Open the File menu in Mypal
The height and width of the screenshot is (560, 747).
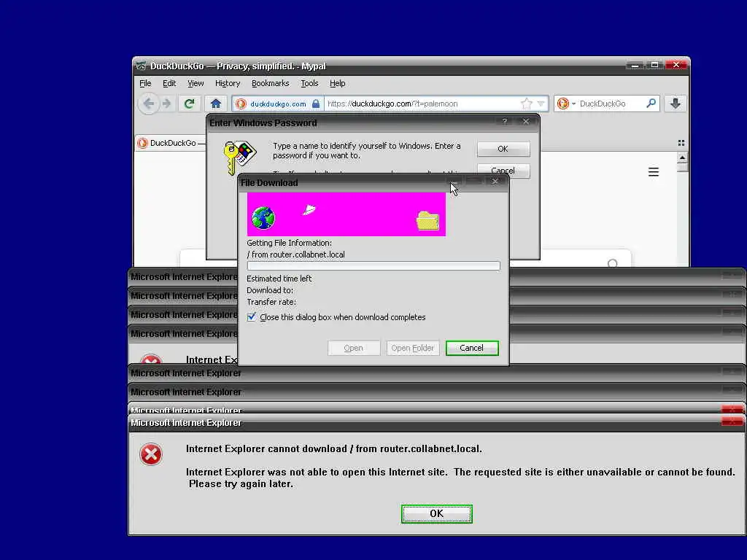pos(145,83)
